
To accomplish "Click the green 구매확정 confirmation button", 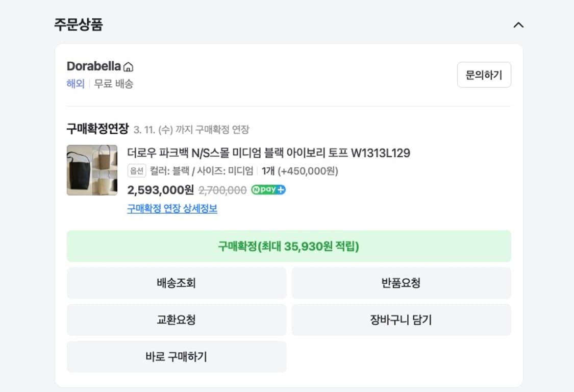I will click(288, 246).
